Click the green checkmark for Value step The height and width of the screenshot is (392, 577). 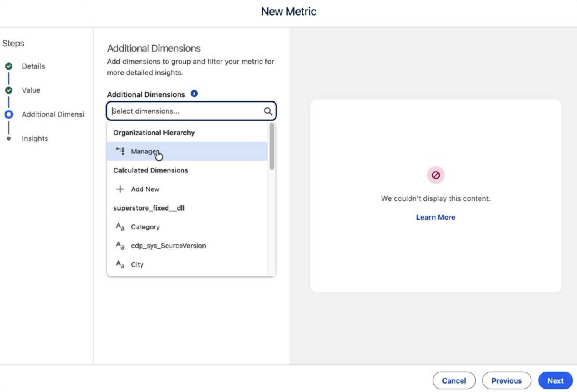point(9,90)
